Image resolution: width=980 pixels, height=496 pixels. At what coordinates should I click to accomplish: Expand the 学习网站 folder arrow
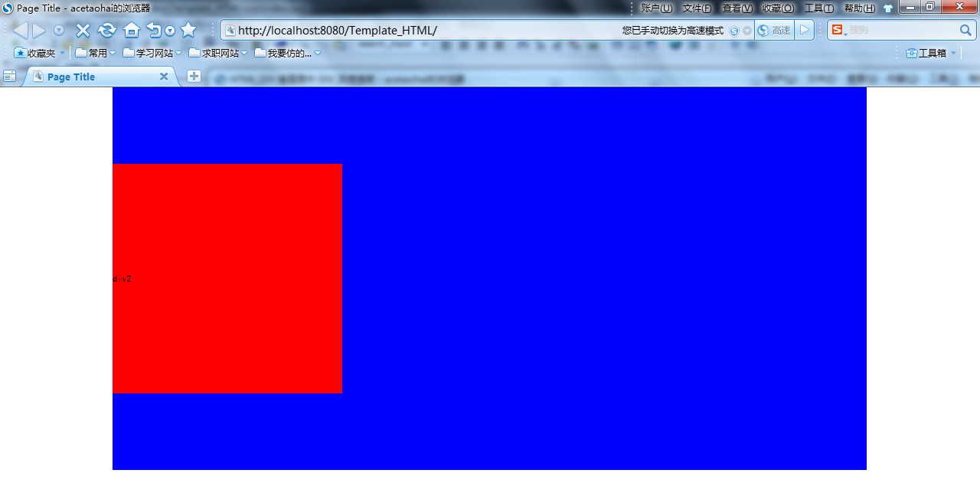click(178, 54)
